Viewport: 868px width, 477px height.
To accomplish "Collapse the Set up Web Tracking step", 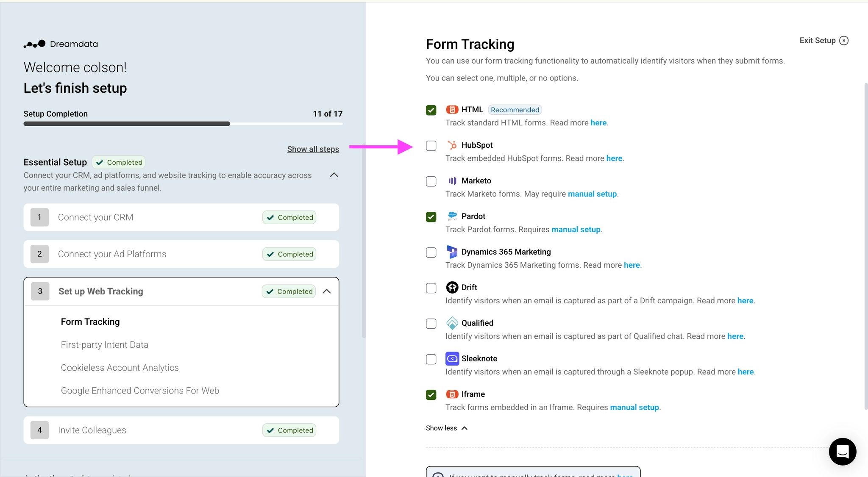I will (x=327, y=291).
